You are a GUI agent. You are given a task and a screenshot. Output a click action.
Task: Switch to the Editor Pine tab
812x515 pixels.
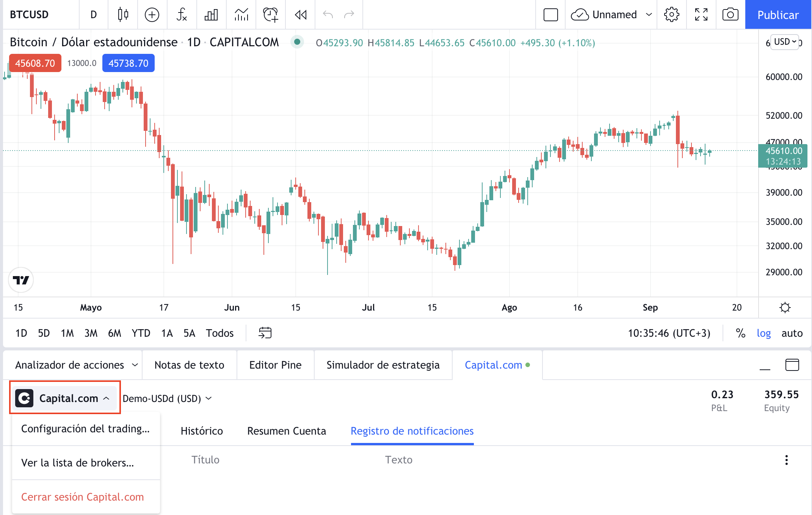point(275,365)
